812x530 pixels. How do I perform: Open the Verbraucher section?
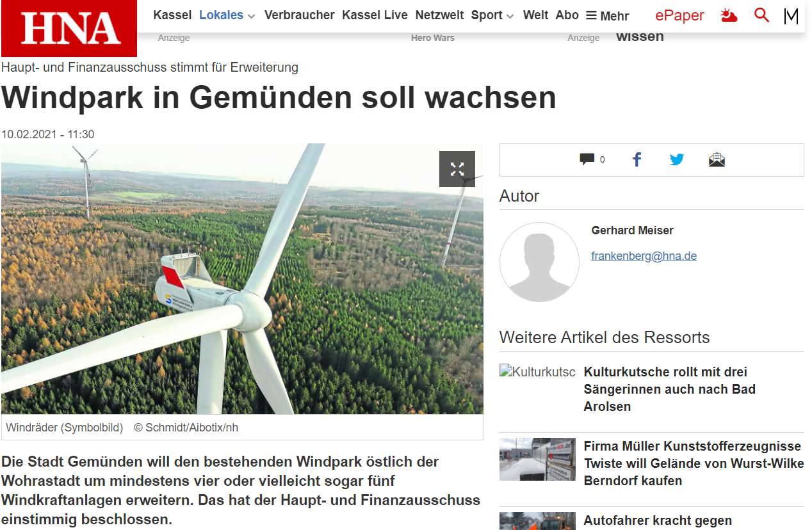[299, 15]
